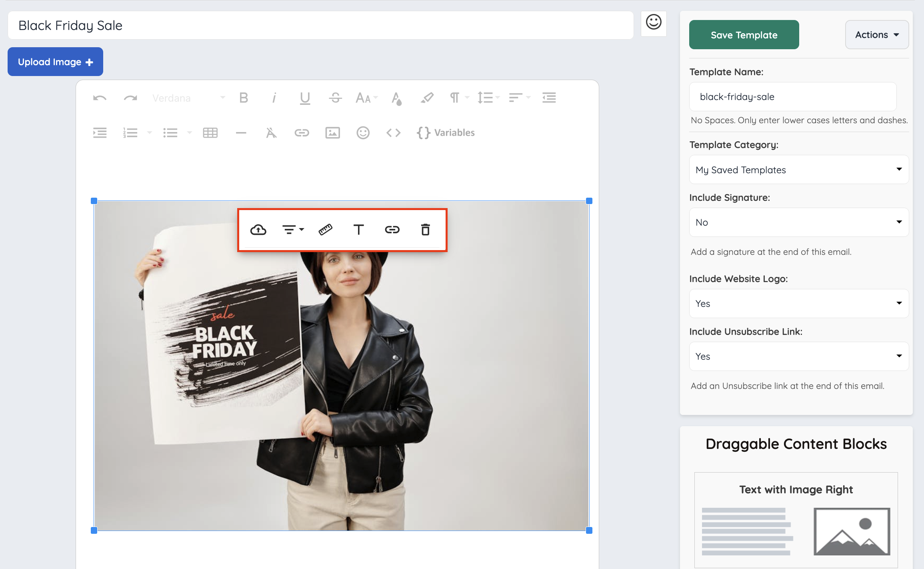This screenshot has height=569, width=924.
Task: Insert table from editor toolbar
Action: coord(210,133)
